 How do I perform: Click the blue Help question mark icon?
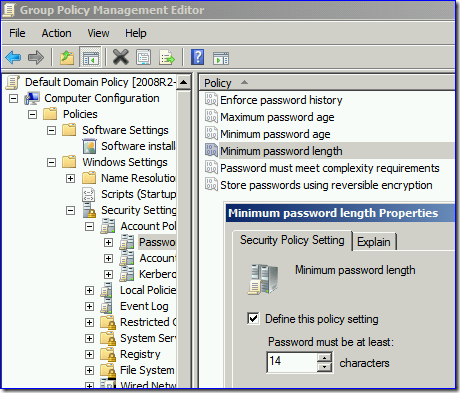197,57
